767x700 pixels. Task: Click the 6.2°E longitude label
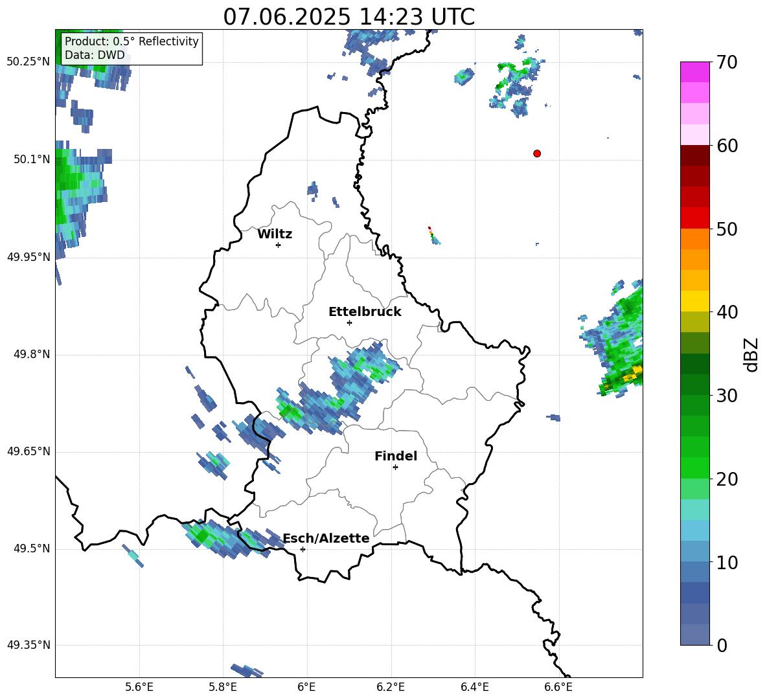pos(391,687)
